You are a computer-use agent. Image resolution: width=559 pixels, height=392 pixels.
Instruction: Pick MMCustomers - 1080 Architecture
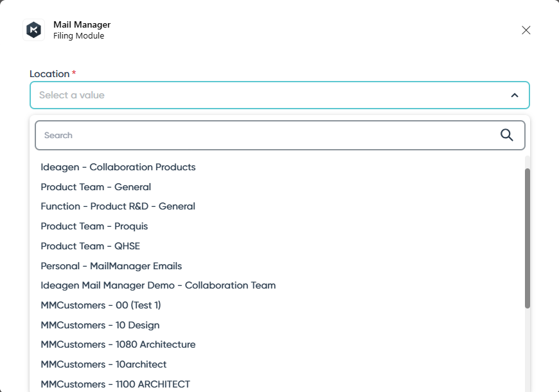[118, 344]
